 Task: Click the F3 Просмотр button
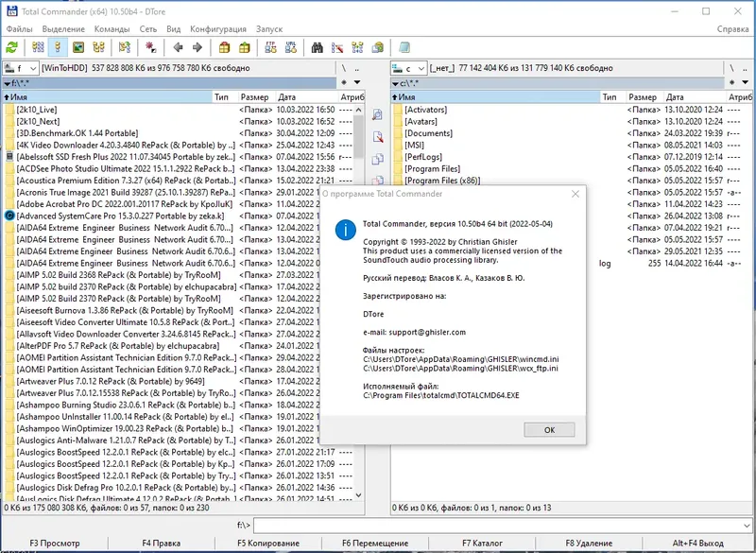55,543
